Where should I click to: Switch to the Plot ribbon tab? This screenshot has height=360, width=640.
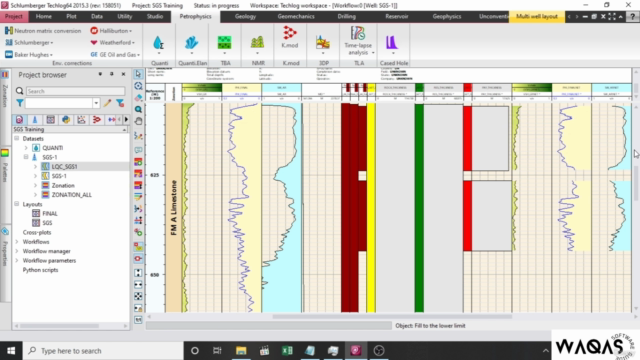point(71,16)
